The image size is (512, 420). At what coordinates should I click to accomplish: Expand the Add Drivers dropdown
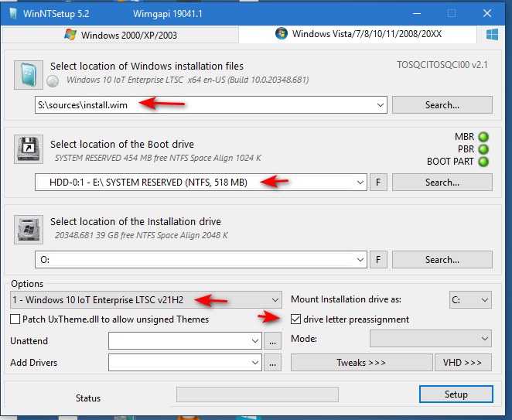(255, 363)
